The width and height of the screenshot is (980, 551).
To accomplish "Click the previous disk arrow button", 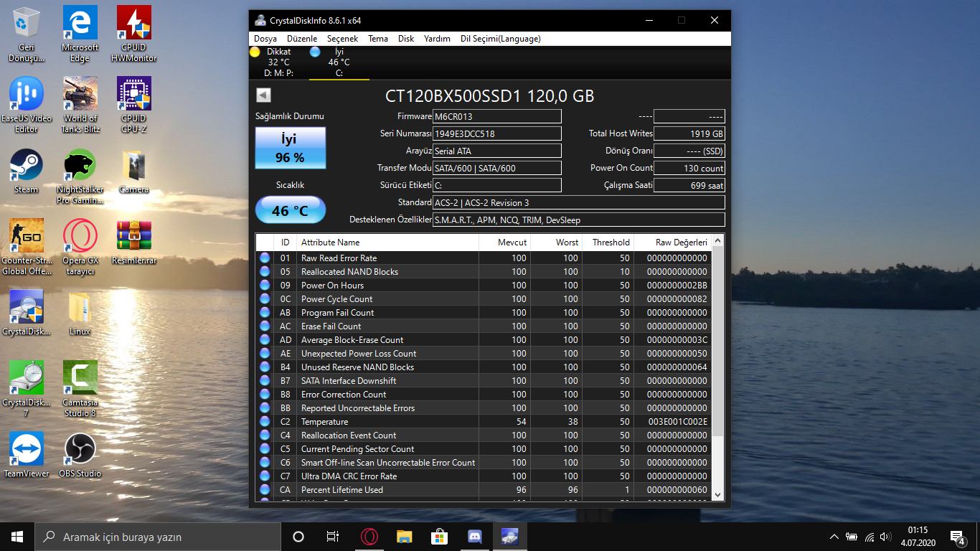I will [x=263, y=95].
